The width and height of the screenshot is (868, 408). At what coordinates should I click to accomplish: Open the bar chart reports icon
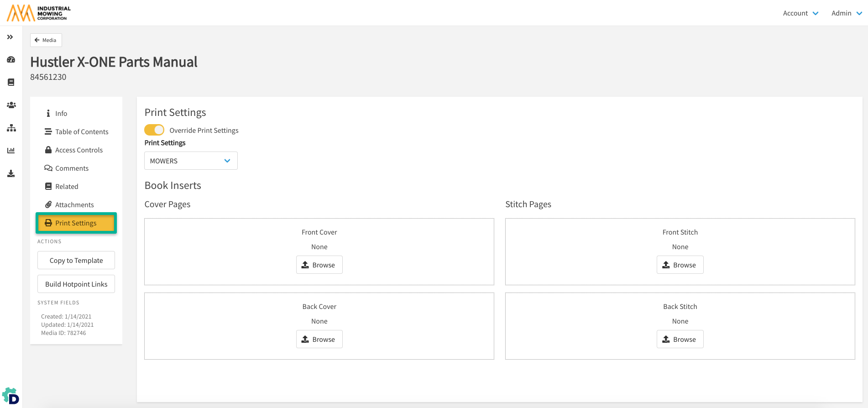click(x=11, y=151)
